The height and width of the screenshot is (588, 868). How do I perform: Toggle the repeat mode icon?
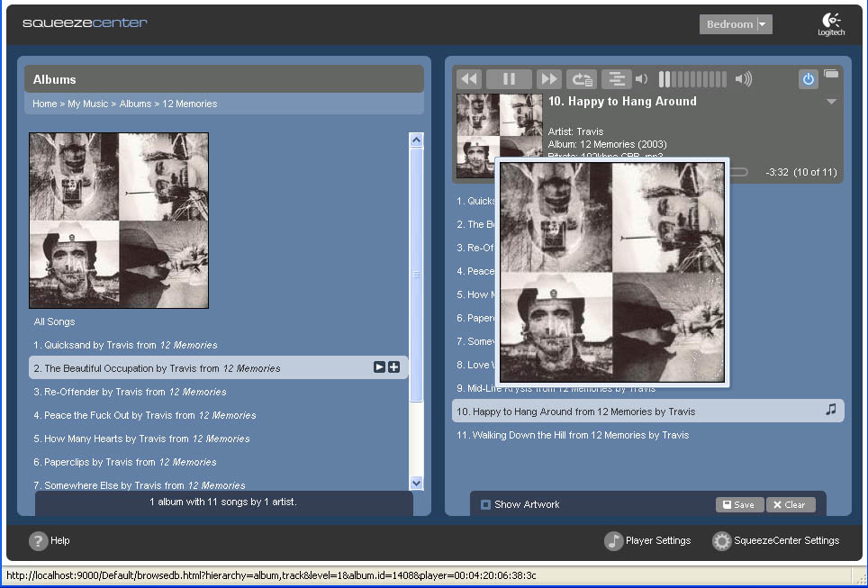[582, 79]
